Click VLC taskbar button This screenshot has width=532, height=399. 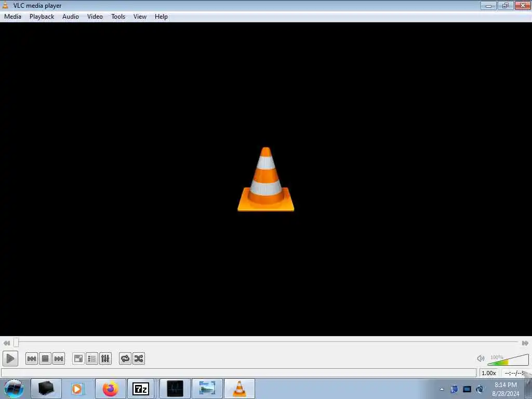239,389
